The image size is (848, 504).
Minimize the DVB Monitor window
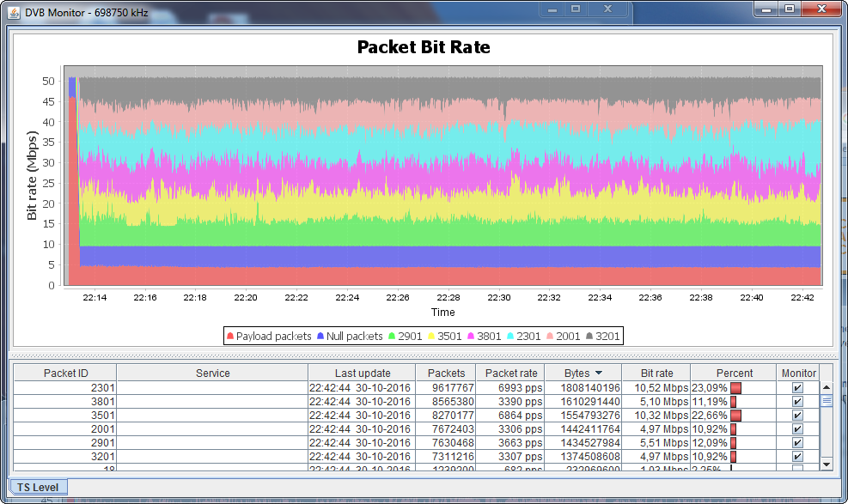click(766, 9)
